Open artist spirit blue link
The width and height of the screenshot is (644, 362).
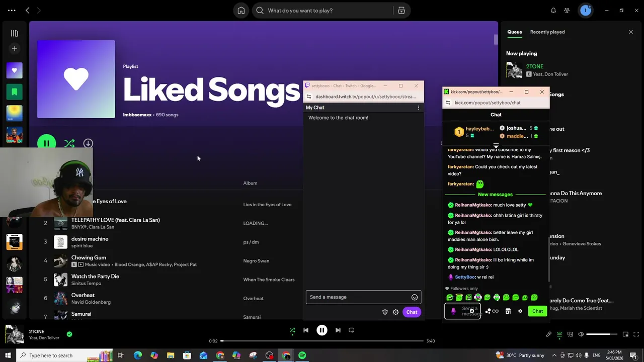point(82,246)
